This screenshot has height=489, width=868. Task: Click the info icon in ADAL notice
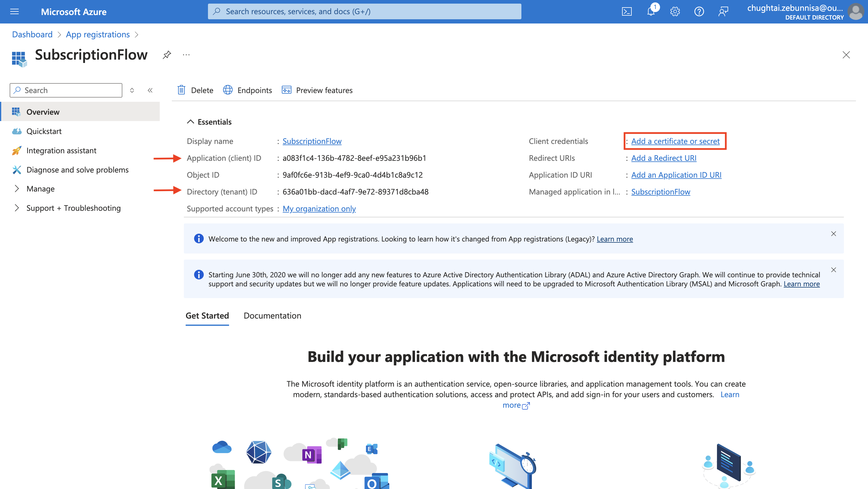point(199,275)
